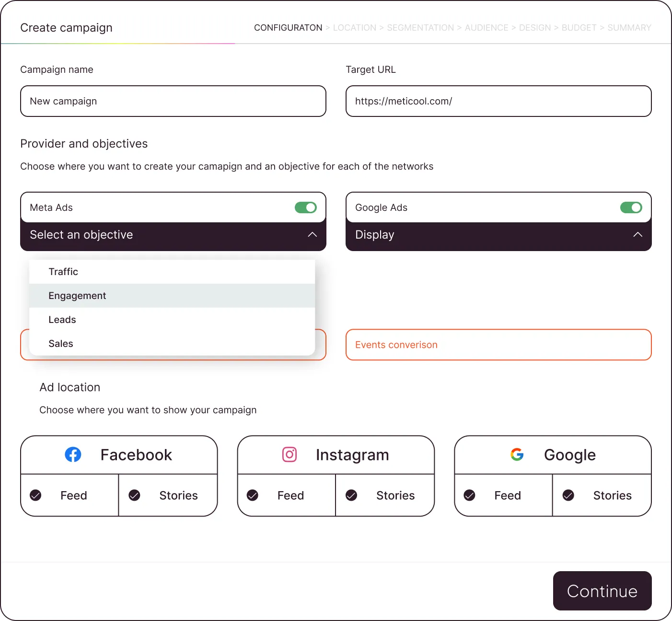Click the Facebook logo icon
Image resolution: width=672 pixels, height=621 pixels.
tap(73, 454)
